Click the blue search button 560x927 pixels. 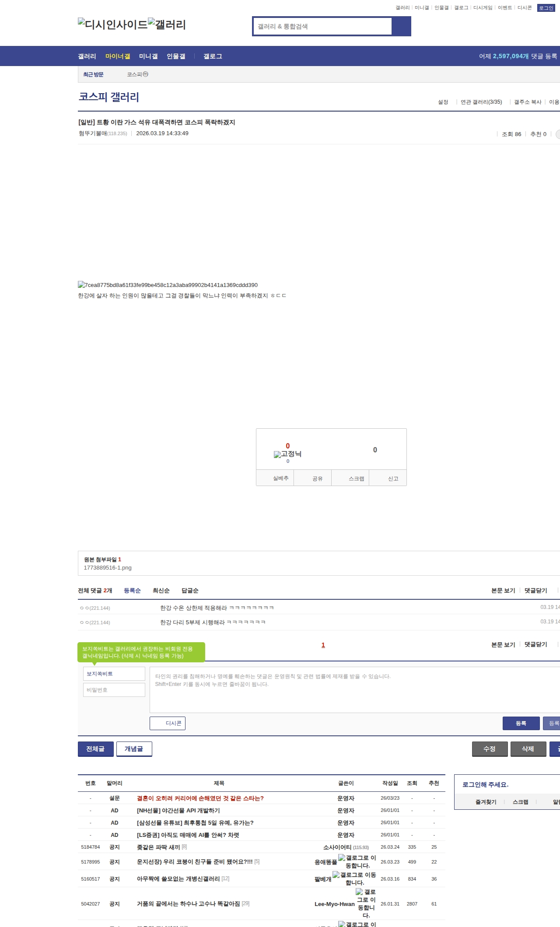pyautogui.click(x=401, y=26)
